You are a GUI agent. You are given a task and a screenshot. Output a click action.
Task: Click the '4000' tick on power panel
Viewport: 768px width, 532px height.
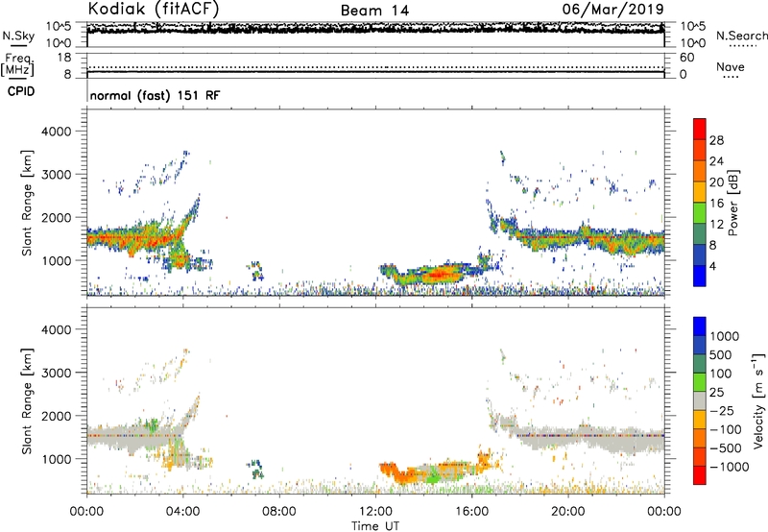56,132
